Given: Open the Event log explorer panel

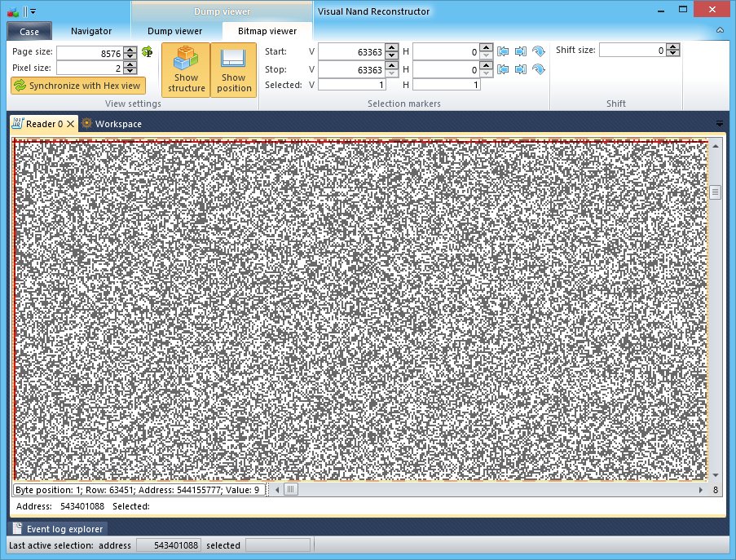Looking at the screenshot, I should [x=58, y=529].
